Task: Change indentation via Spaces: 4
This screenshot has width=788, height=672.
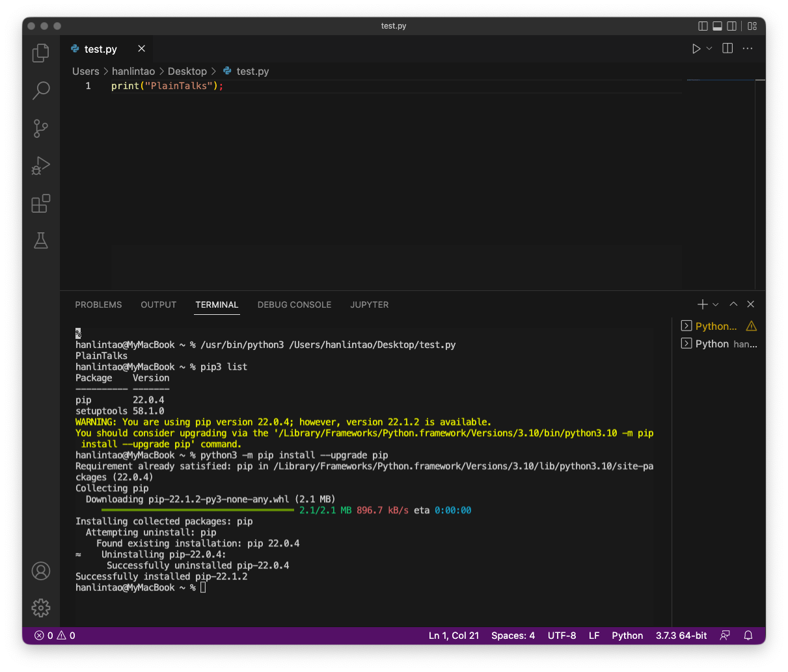Action: coord(513,636)
